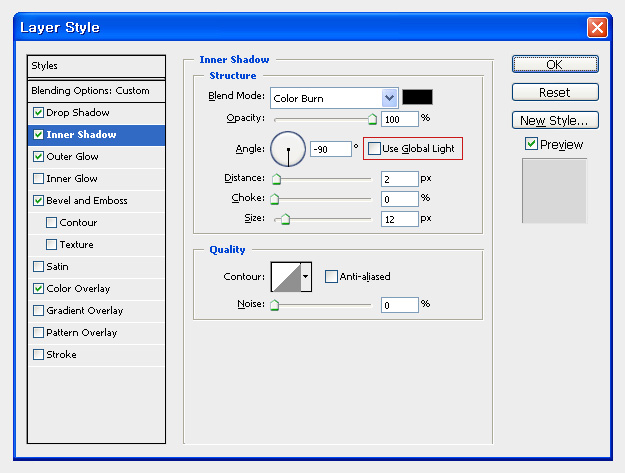
Task: Toggle the Color Overlay checkbox
Action: click(38, 289)
